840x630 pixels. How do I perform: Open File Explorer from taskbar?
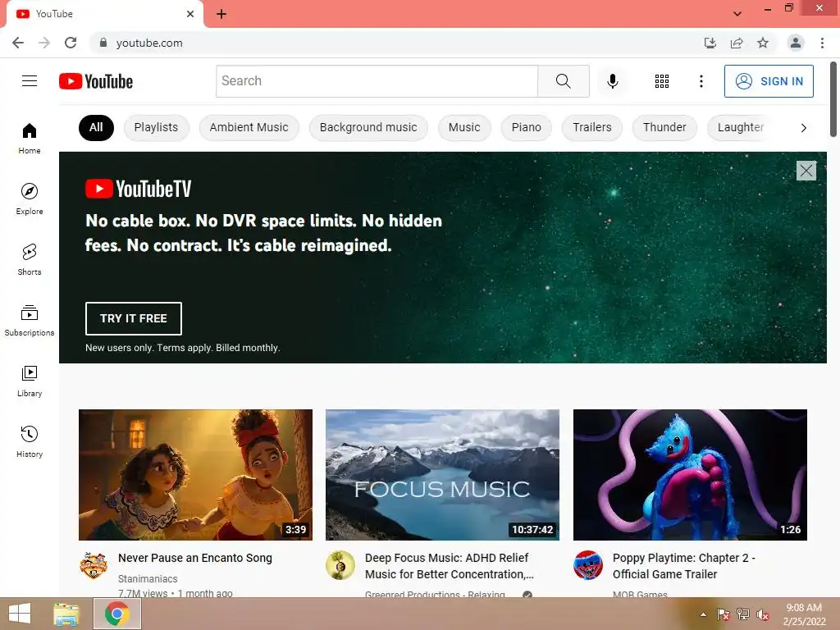(66, 614)
